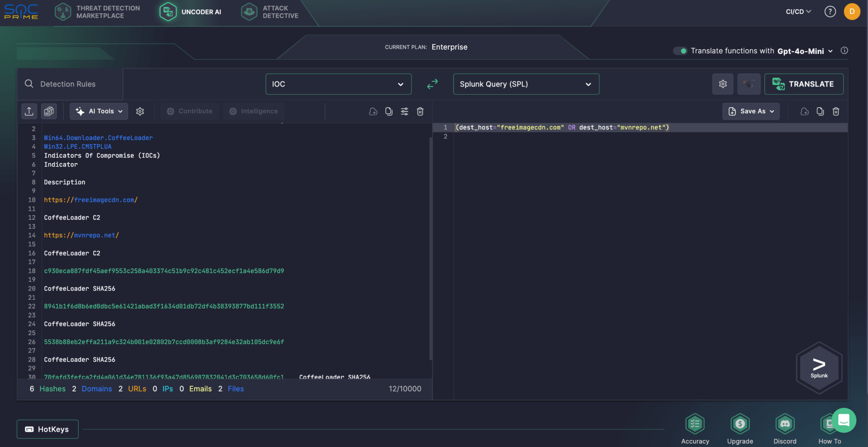The height and width of the screenshot is (447, 868).
Task: Open the Discord community icon
Action: point(785,424)
